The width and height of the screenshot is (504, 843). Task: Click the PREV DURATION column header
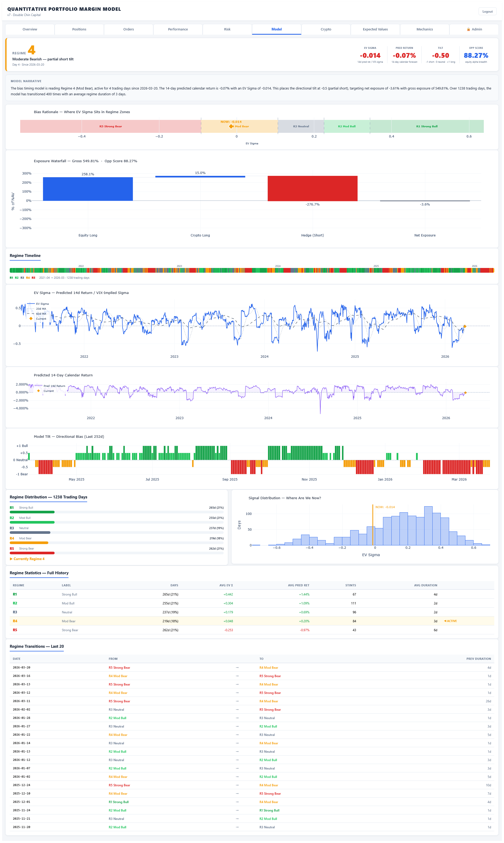479,659
